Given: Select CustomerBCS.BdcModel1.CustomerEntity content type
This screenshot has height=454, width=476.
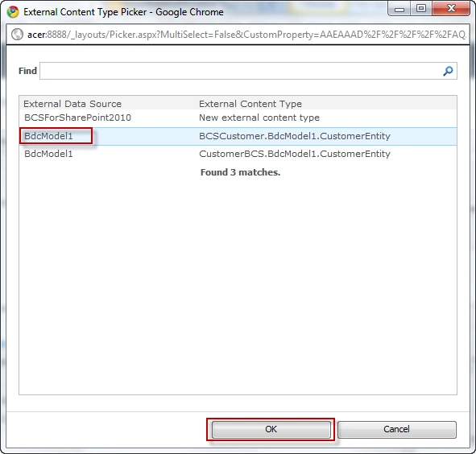Looking at the screenshot, I should pos(295,155).
